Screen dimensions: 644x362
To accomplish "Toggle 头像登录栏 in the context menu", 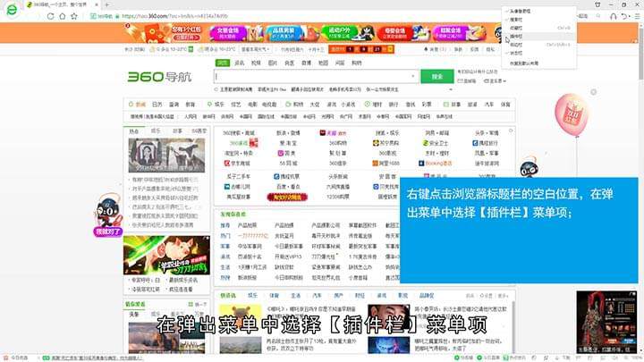I will coord(538,11).
